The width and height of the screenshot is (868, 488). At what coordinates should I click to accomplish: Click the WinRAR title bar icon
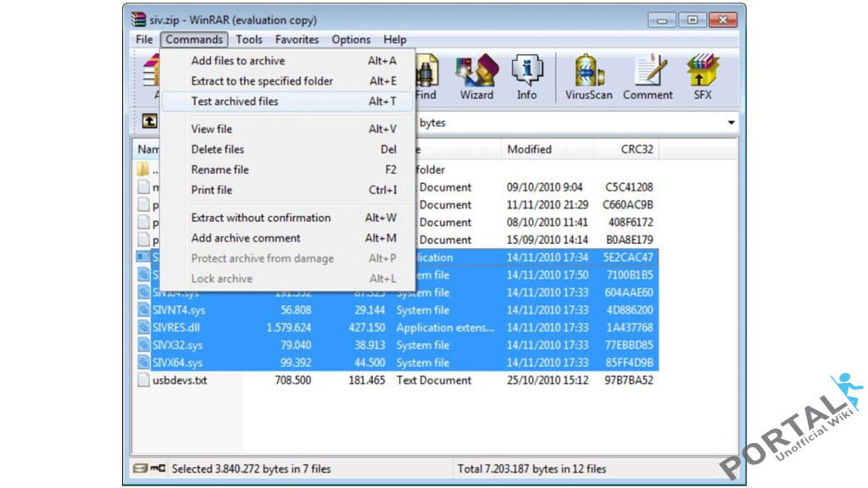pyautogui.click(x=138, y=20)
